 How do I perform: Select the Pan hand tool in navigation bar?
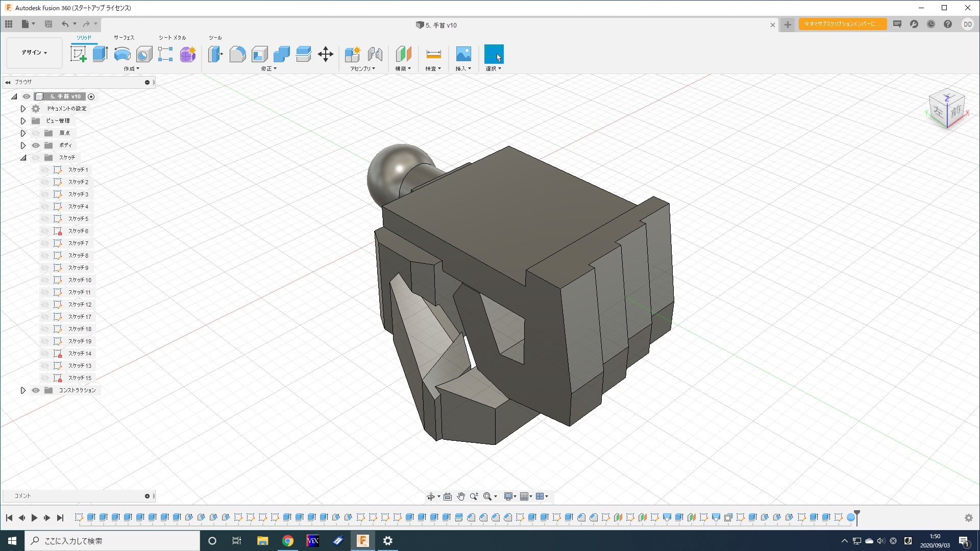[x=461, y=496]
